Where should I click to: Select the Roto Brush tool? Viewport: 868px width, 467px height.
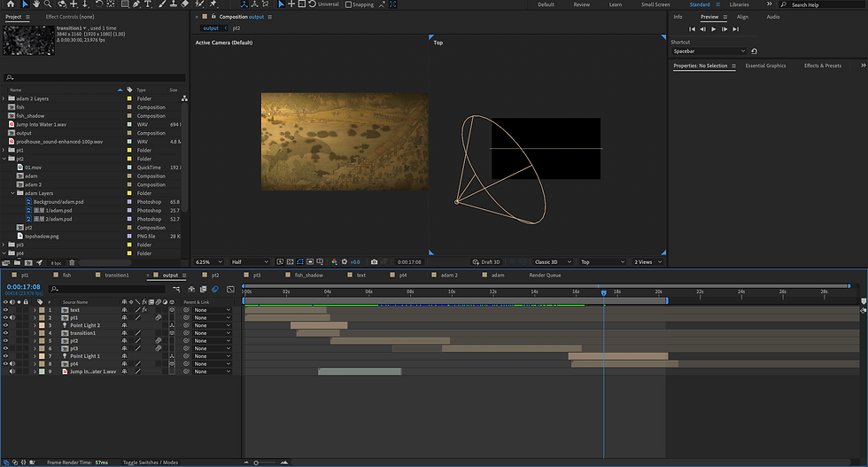tap(199, 4)
